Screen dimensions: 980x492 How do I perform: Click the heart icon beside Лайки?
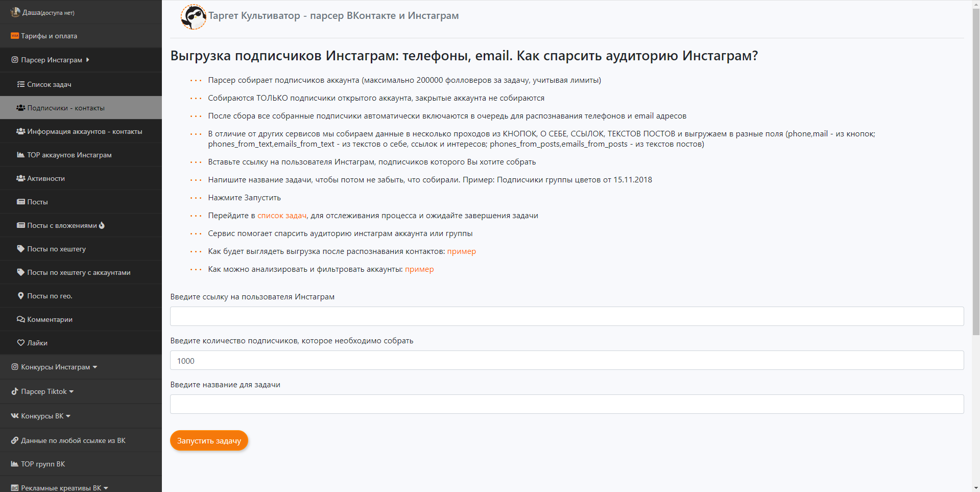click(x=21, y=343)
